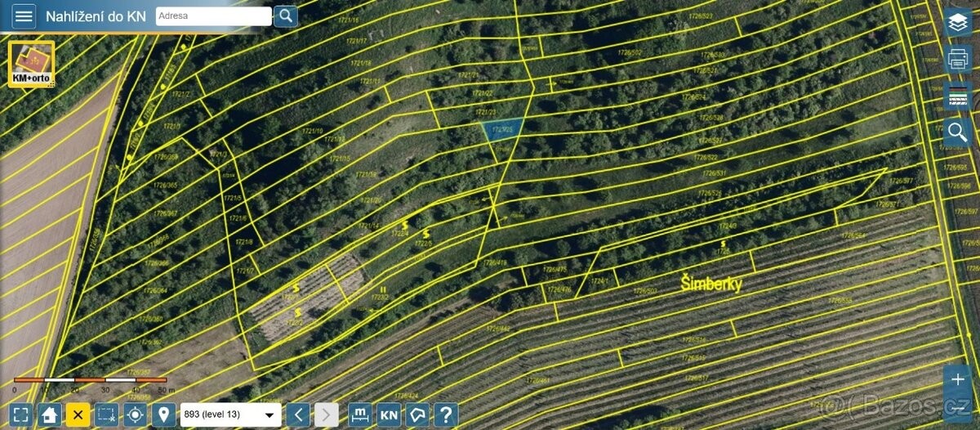Click parcel label 1726/475
Image resolution: width=980 pixels, height=430 pixels.
click(x=555, y=270)
